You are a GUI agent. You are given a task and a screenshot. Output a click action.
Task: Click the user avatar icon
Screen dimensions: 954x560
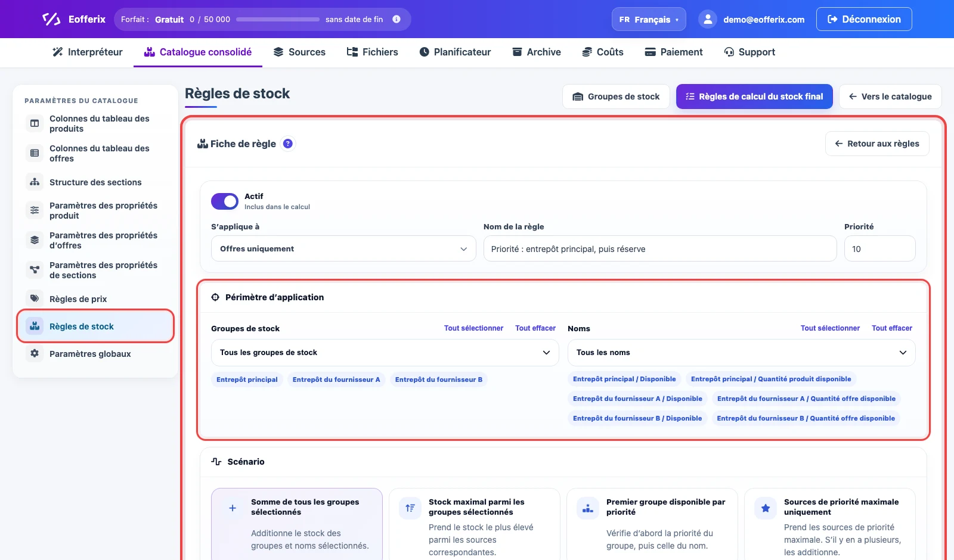tap(707, 19)
